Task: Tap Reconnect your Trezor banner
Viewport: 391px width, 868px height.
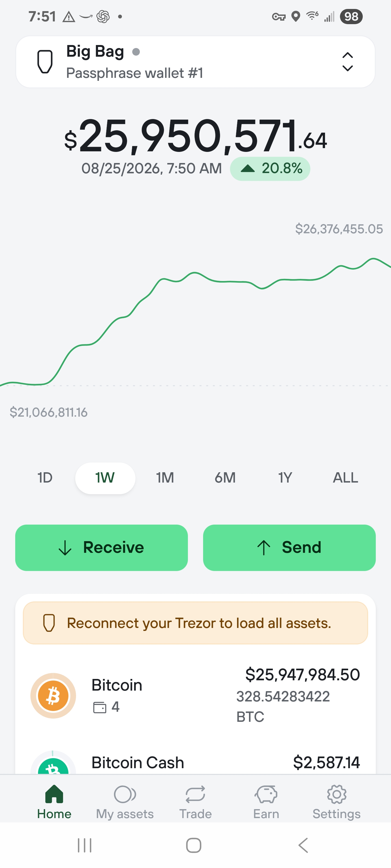Action: pos(195,623)
